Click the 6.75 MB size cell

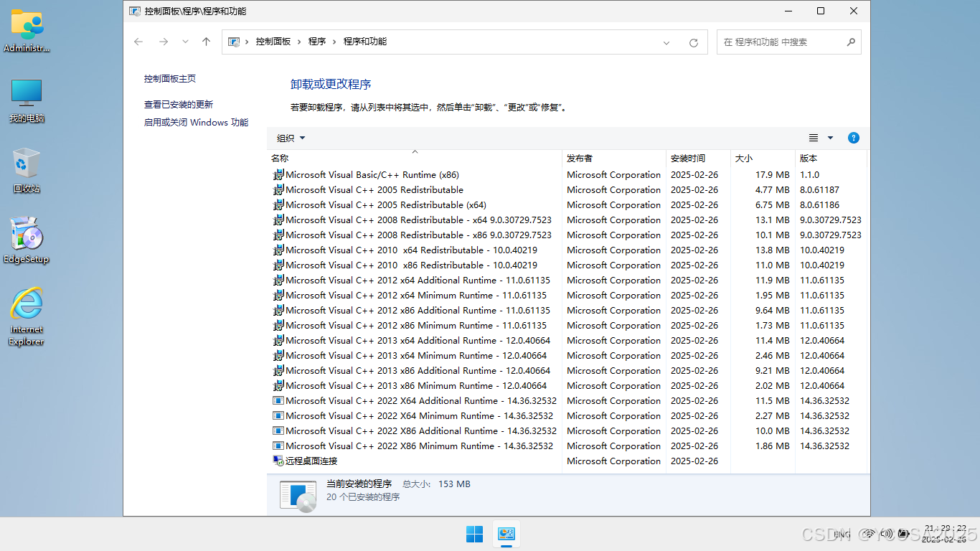(772, 205)
